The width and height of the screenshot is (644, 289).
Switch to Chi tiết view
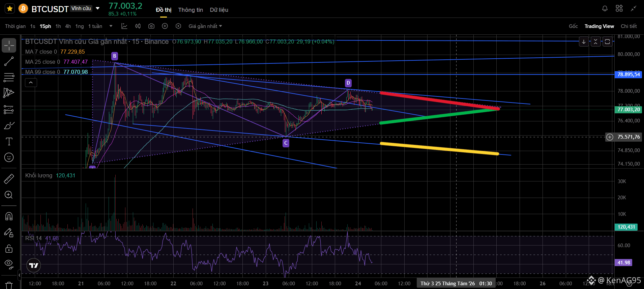pos(629,26)
